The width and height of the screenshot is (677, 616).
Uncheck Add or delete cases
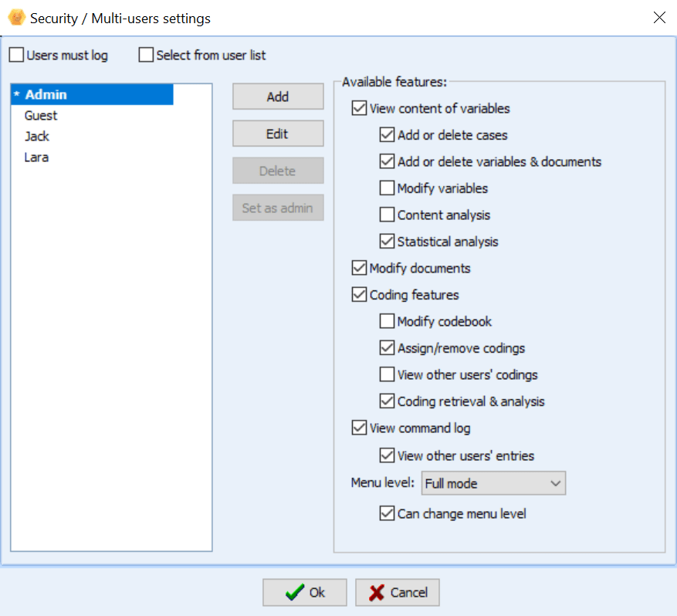pos(387,134)
